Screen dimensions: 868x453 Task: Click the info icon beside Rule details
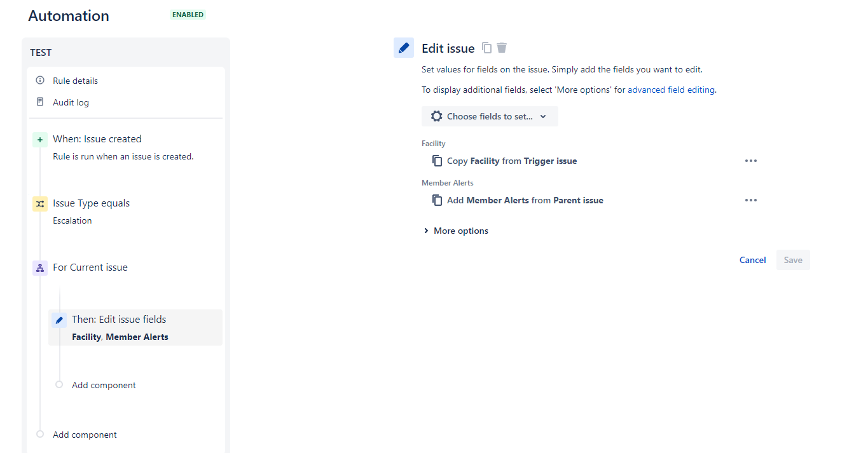coord(41,81)
